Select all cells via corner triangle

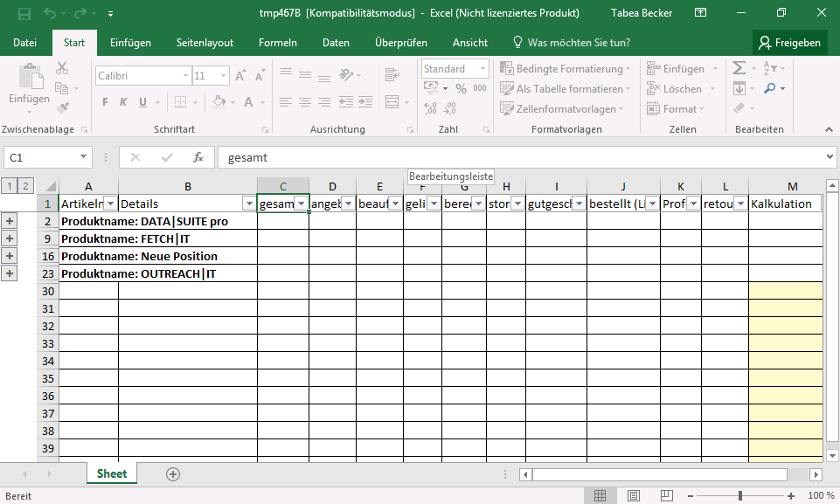(x=51, y=186)
